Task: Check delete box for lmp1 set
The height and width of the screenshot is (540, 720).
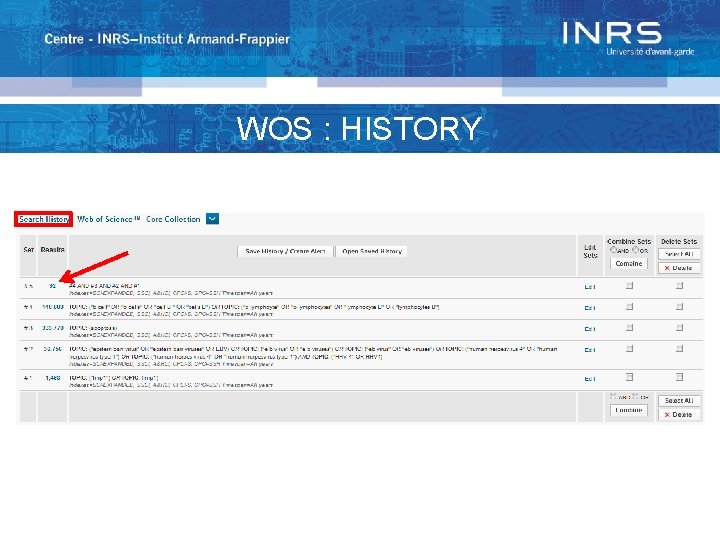Action: coord(680,377)
